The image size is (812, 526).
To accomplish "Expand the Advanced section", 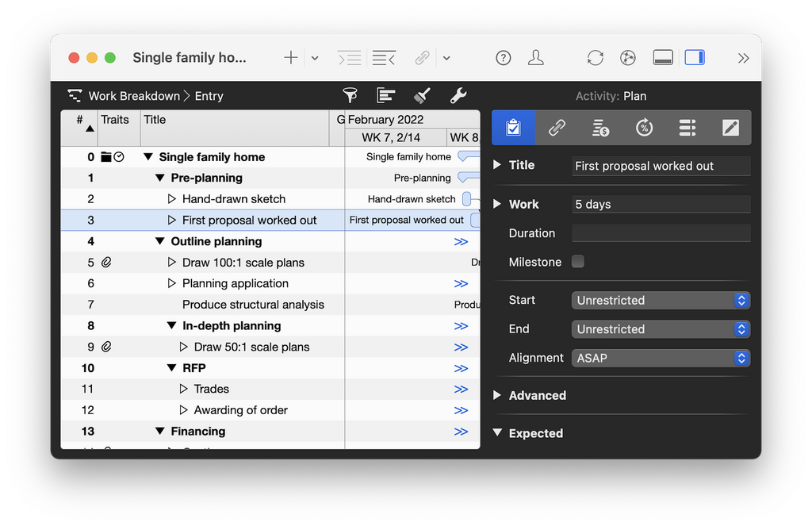I will (497, 395).
